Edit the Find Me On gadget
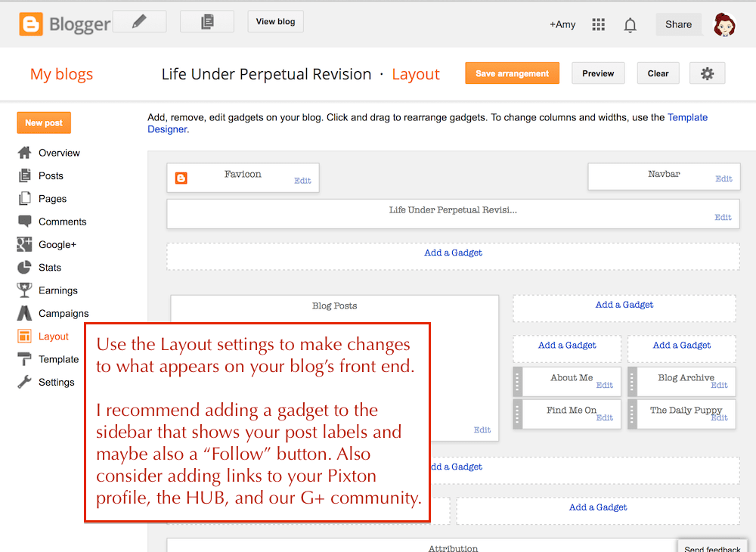 pos(605,418)
